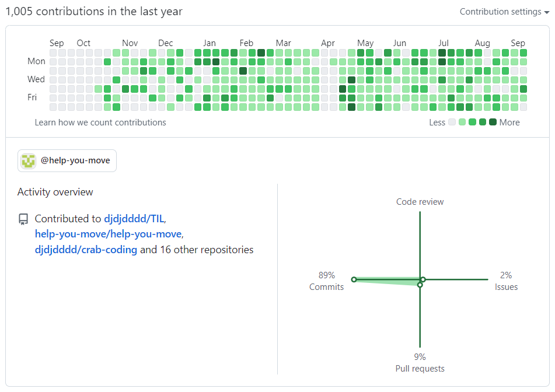Click the Mon weekday label in the contribution graph
555x392 pixels.
[x=36, y=61]
